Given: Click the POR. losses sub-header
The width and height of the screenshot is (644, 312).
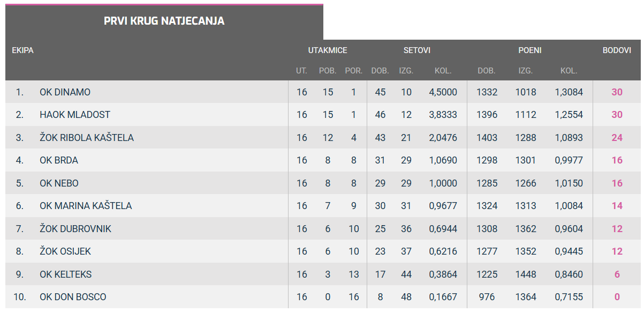Looking at the screenshot, I should pyautogui.click(x=354, y=71).
